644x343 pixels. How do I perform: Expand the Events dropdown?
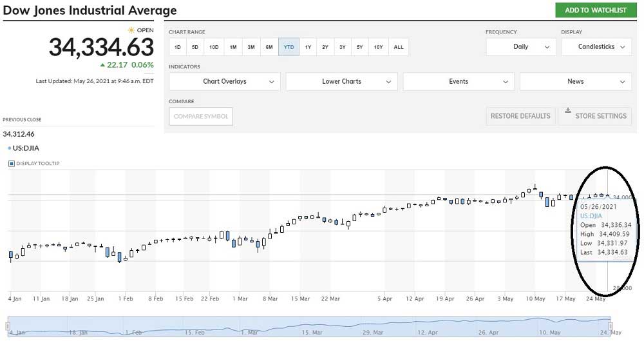pos(459,81)
